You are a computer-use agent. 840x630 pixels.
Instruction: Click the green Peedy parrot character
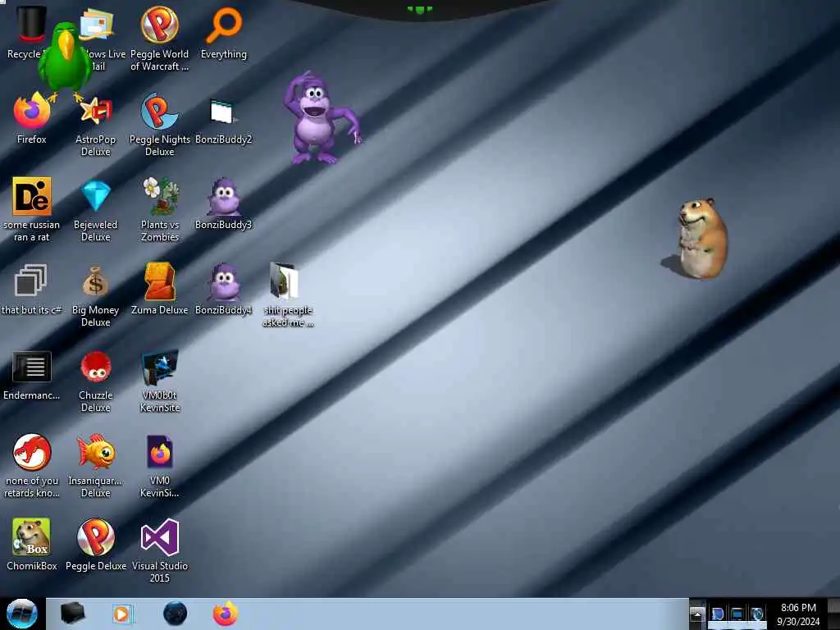pyautogui.click(x=64, y=60)
